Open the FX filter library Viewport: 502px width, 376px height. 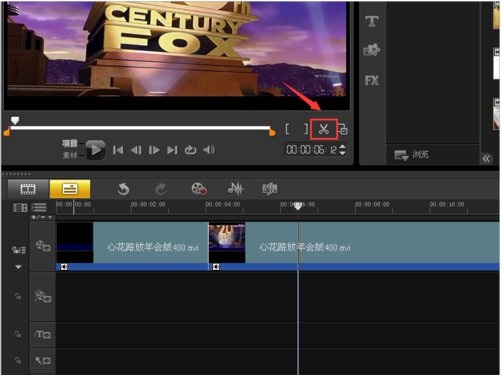click(372, 80)
